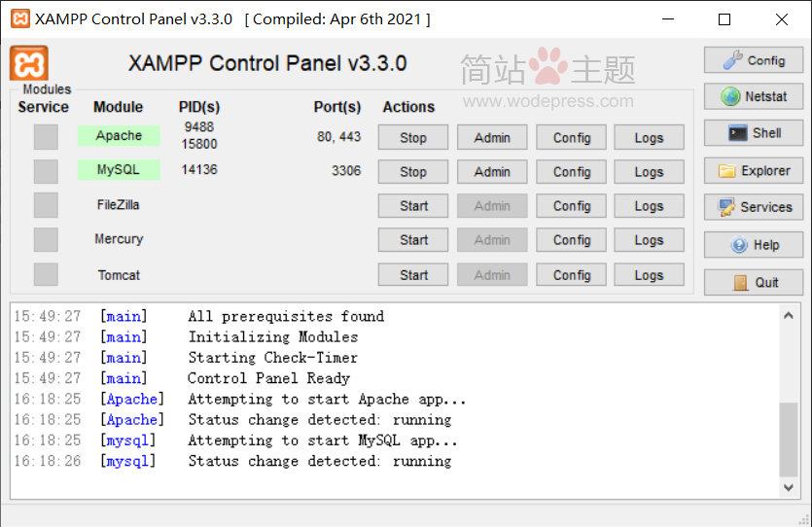Open the Apache Config menu
Screen dimensions: 812x527
coord(572,138)
